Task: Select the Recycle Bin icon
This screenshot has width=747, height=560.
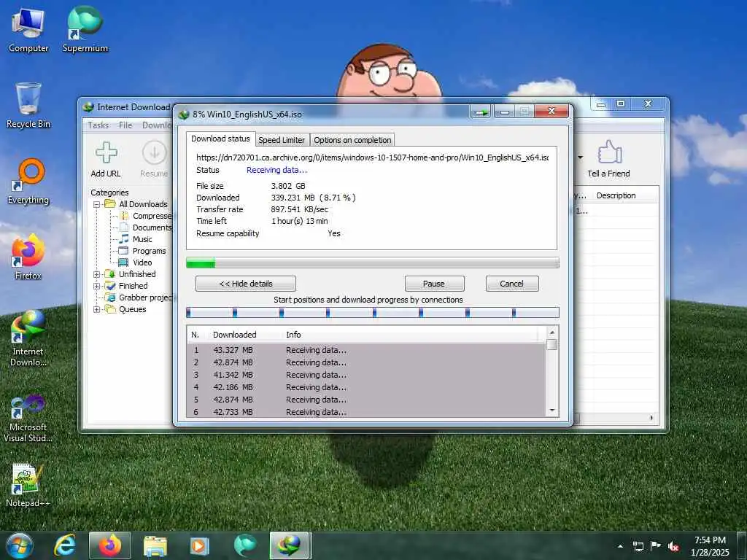Action: point(28,106)
